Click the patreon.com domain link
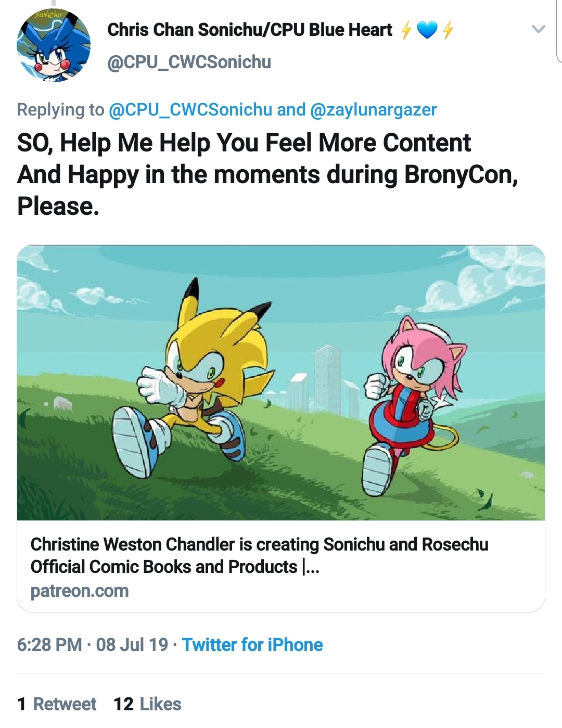 [x=80, y=591]
